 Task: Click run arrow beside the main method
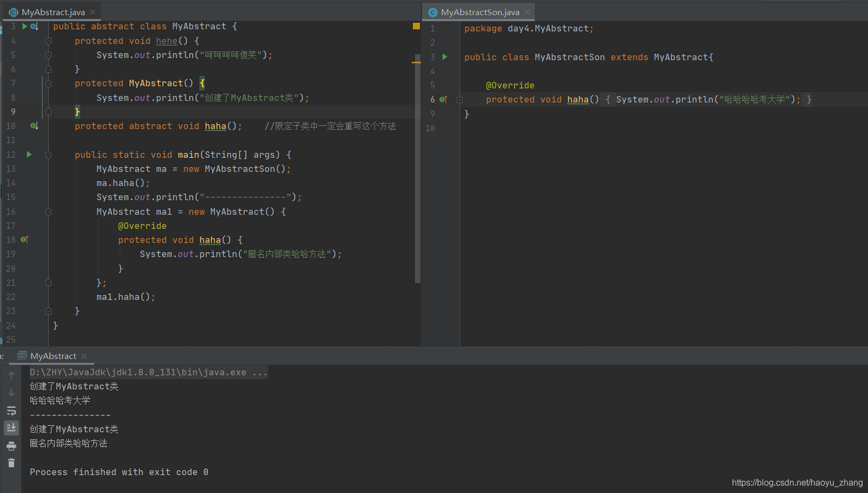(29, 155)
